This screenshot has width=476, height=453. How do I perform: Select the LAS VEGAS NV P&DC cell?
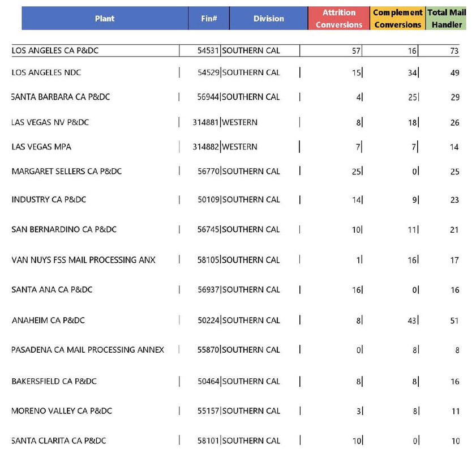(50, 122)
